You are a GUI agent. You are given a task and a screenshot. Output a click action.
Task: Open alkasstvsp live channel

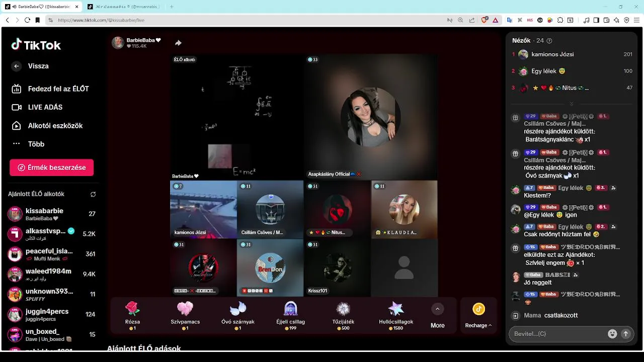click(x=52, y=234)
